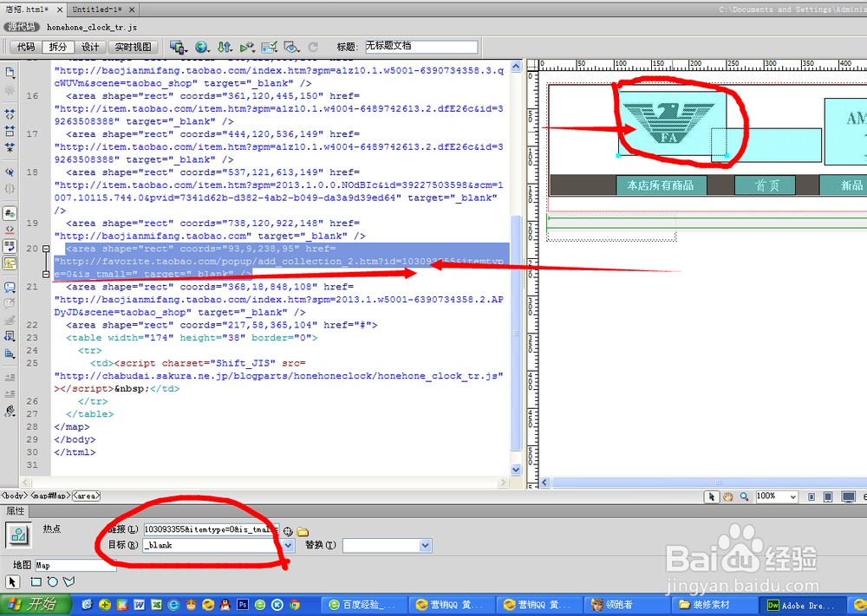Select the <map#Map> tag in tag selector
867x616 pixels.
pyautogui.click(x=51, y=496)
